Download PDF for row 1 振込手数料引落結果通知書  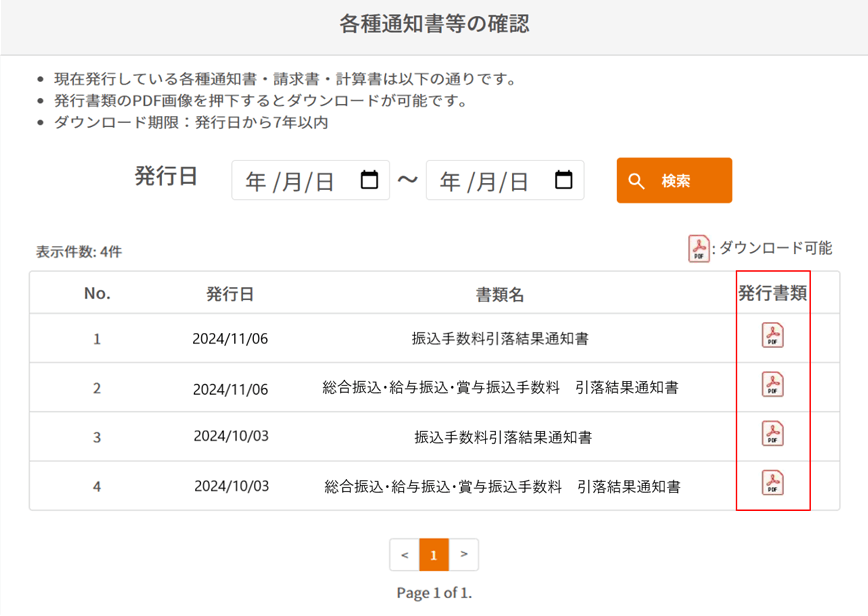point(772,336)
